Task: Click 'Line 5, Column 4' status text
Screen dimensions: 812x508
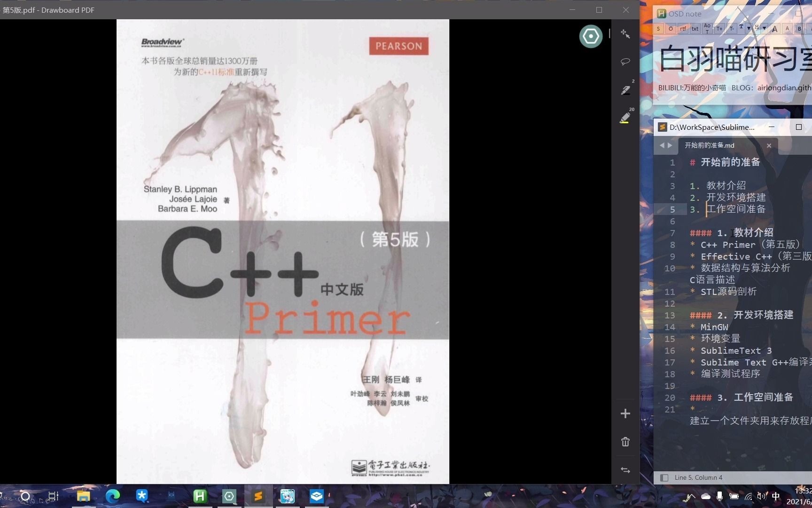Action: click(x=698, y=477)
